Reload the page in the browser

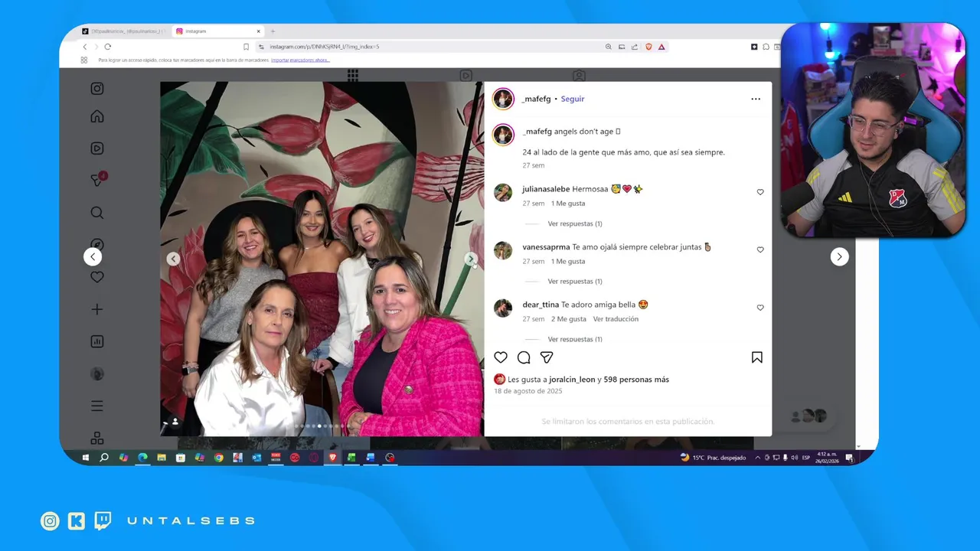click(x=107, y=47)
